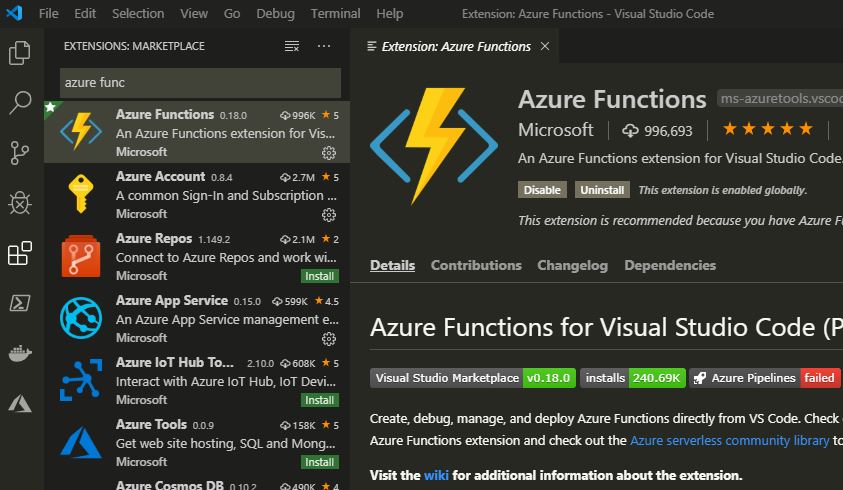This screenshot has width=843, height=490.
Task: Open the PowerShell terminal icon in activity bar
Action: [20, 303]
